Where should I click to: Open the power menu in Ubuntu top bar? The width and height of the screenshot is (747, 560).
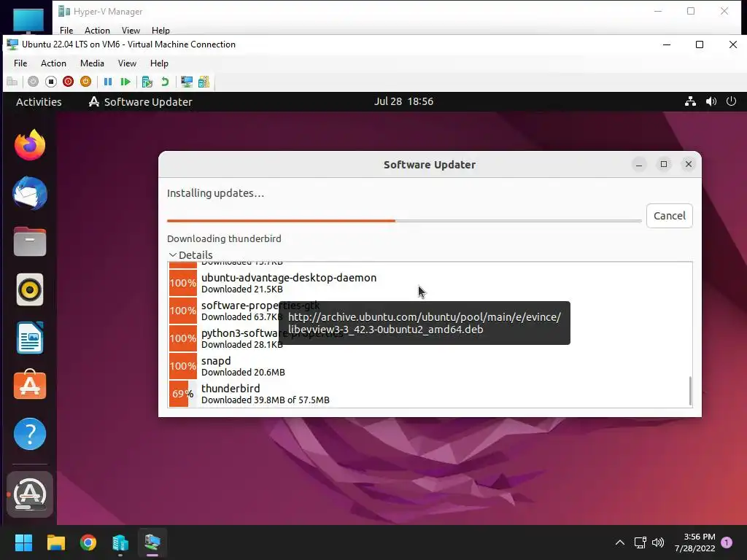click(x=731, y=101)
